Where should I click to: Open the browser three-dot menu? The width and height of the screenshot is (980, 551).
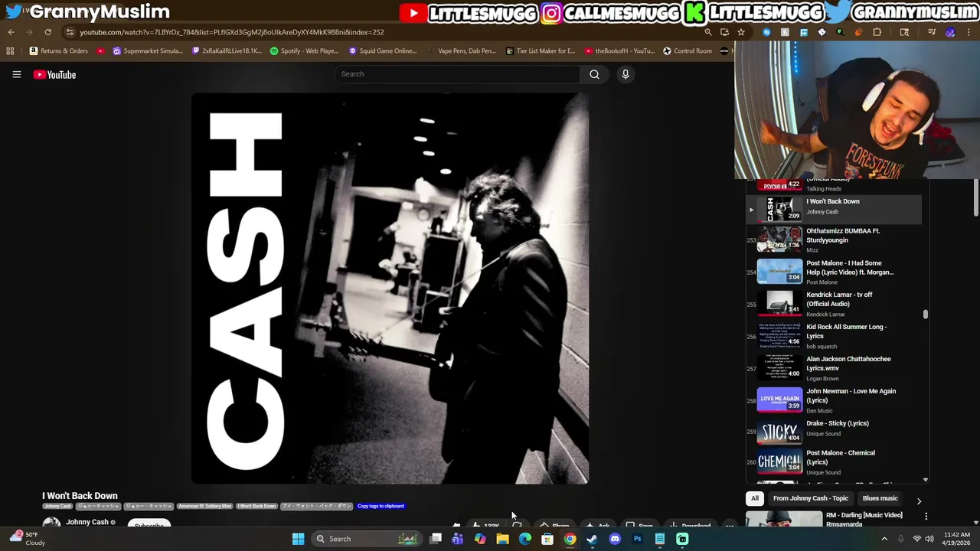[969, 32]
